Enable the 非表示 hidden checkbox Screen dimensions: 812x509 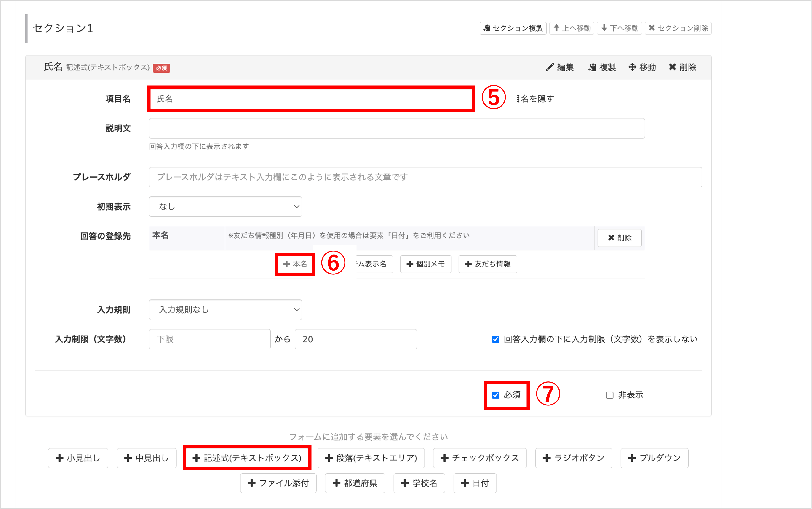click(609, 395)
